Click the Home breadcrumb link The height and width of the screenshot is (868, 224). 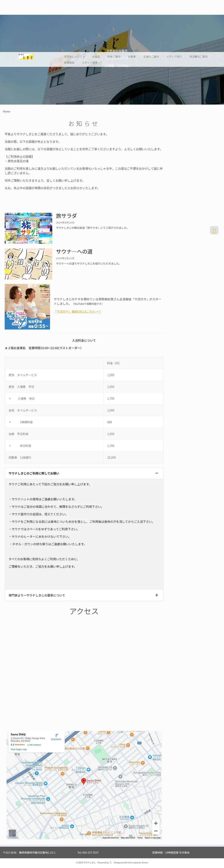click(6, 112)
